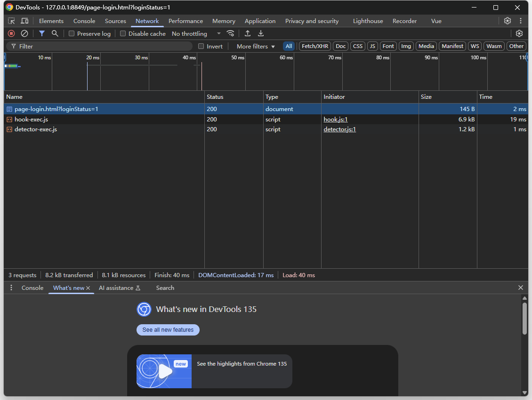Click export HAR download icon
This screenshot has width=532, height=400.
click(x=261, y=33)
